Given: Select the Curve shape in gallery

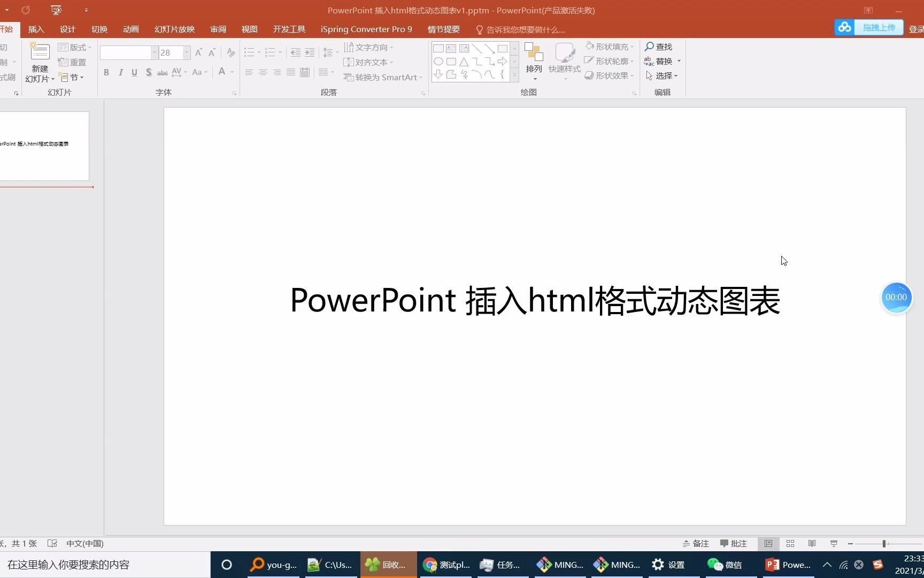Looking at the screenshot, I should pos(490,74).
